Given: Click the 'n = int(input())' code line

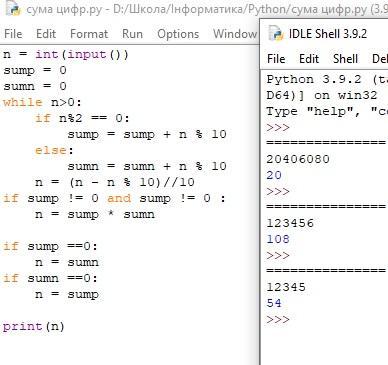Looking at the screenshot, I should [66, 54].
